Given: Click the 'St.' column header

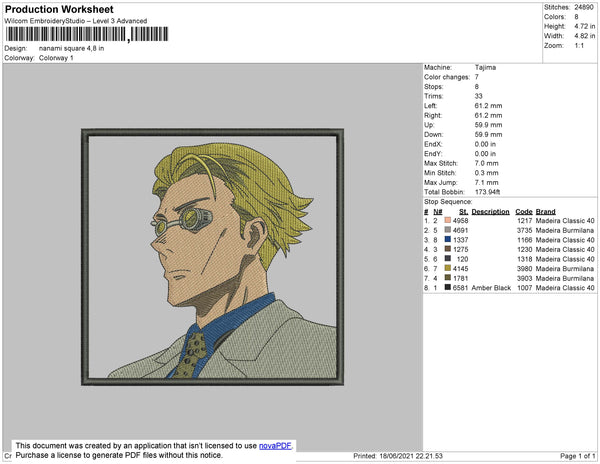Looking at the screenshot, I should coord(464,212).
